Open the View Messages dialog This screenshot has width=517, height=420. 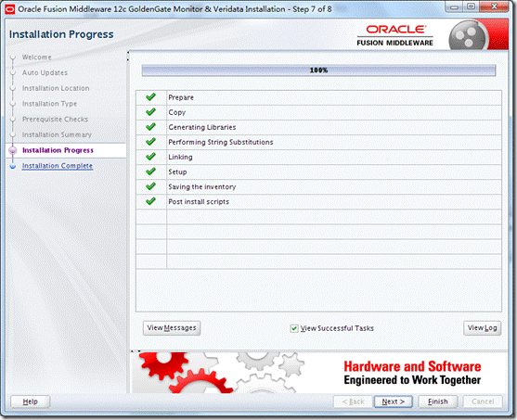[172, 328]
